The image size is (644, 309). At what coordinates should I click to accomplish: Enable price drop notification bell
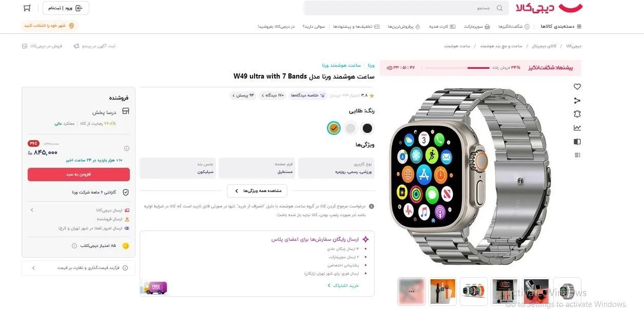577,114
